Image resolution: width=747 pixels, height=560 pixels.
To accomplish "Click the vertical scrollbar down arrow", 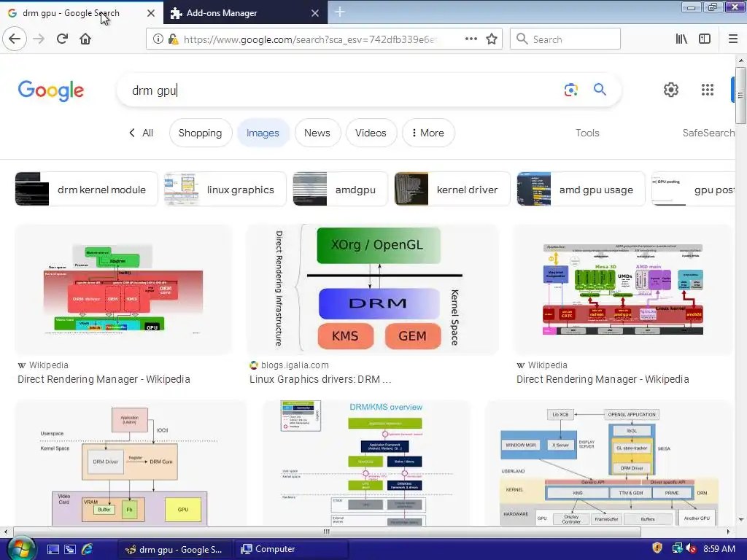I will coord(741,519).
